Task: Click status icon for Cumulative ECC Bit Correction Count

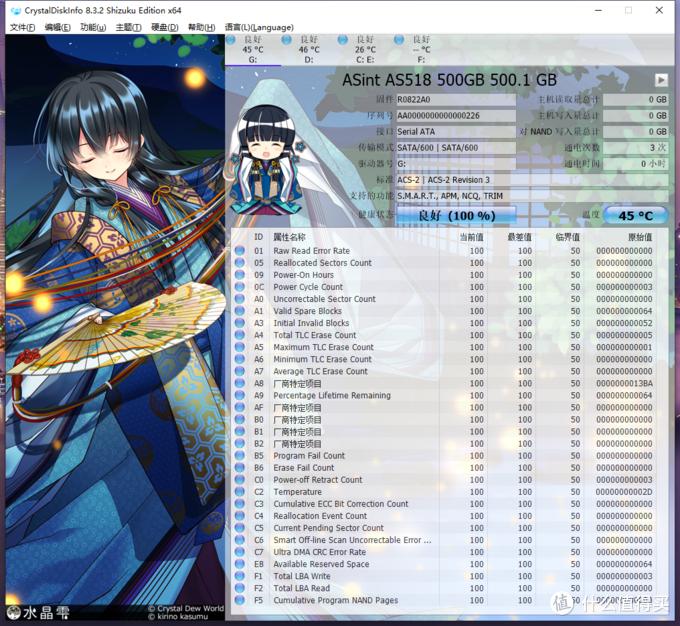Action: 240,504
